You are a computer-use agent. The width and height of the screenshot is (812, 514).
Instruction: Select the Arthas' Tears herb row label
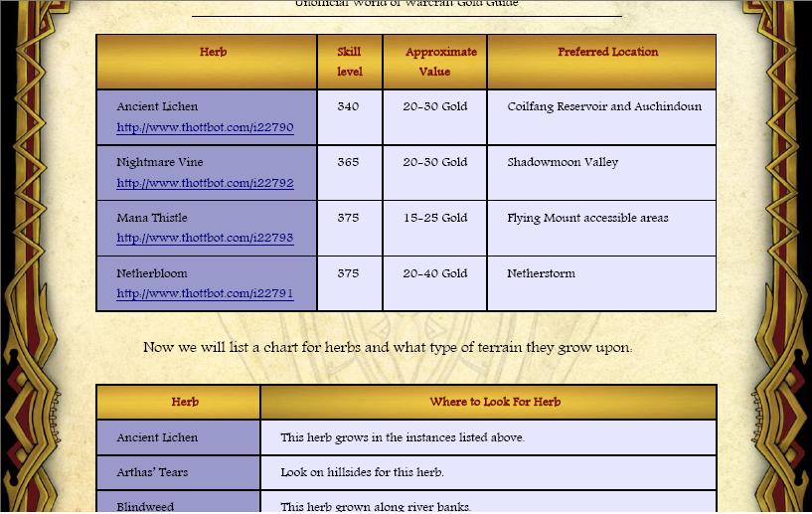[152, 473]
